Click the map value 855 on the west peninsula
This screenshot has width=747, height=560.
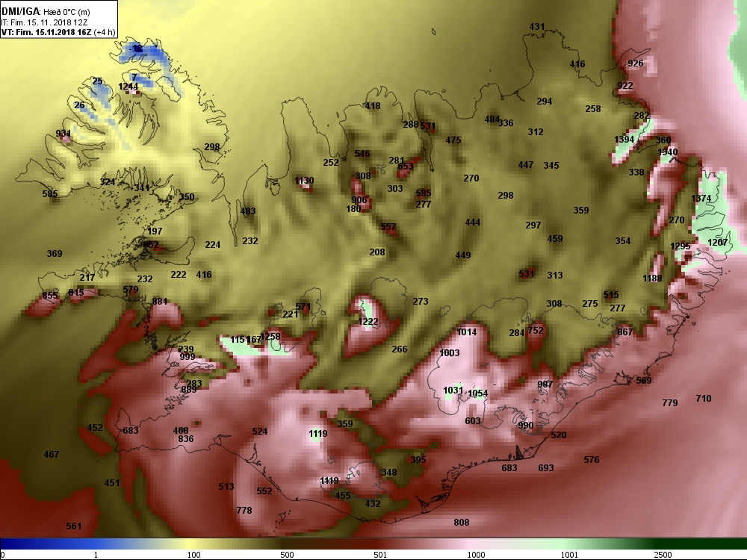click(50, 296)
